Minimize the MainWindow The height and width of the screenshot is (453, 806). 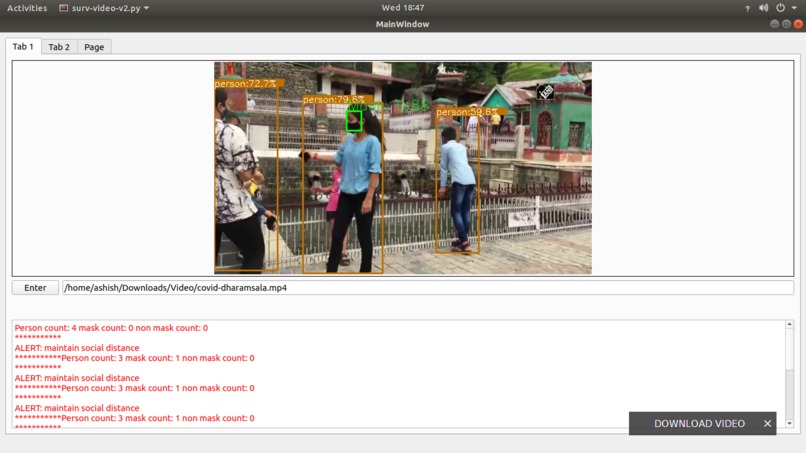(774, 24)
